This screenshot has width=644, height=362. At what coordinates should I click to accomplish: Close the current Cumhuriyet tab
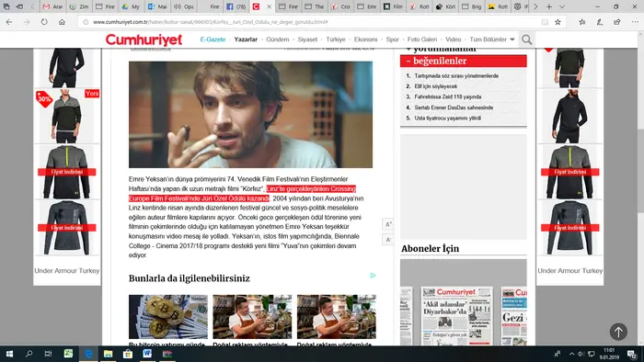[269, 6]
